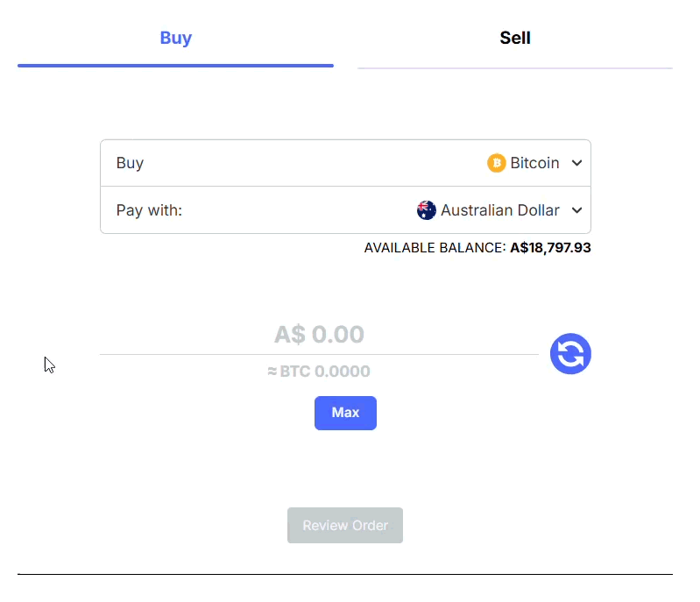
Task: Click the AVAILABLE BALANCE label
Action: [x=435, y=248]
